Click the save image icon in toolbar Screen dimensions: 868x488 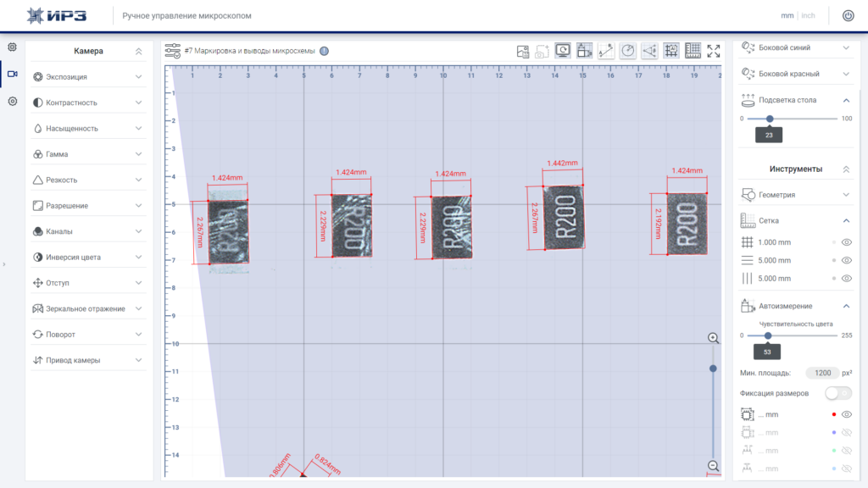(522, 52)
